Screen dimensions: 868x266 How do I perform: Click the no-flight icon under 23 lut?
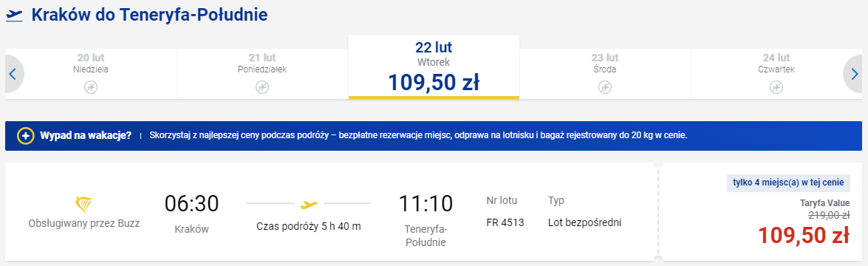[604, 87]
